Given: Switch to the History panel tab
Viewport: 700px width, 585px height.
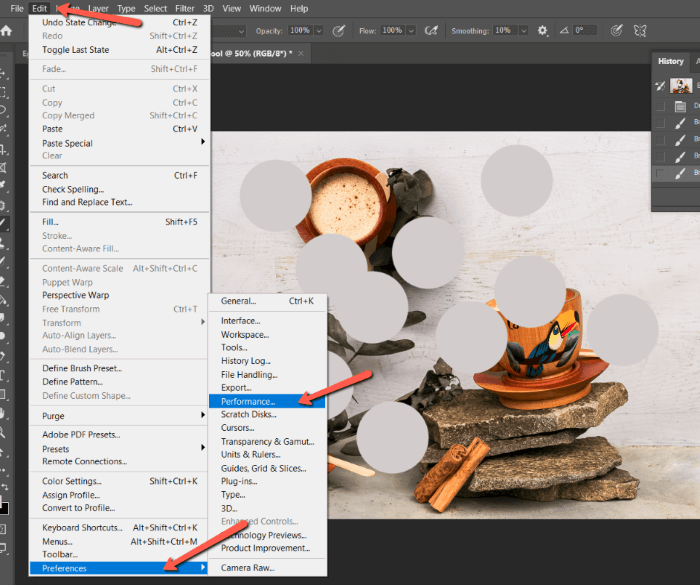Looking at the screenshot, I should click(x=670, y=61).
